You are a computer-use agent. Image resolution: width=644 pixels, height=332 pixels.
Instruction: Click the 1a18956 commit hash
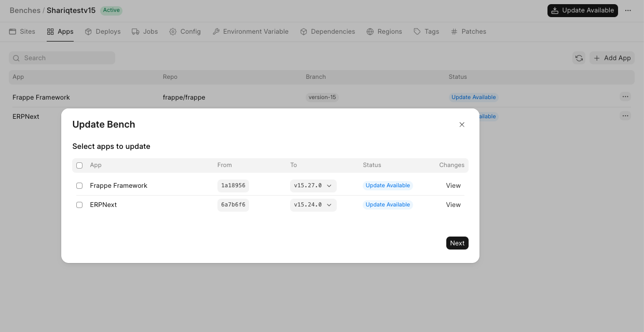coord(233,186)
